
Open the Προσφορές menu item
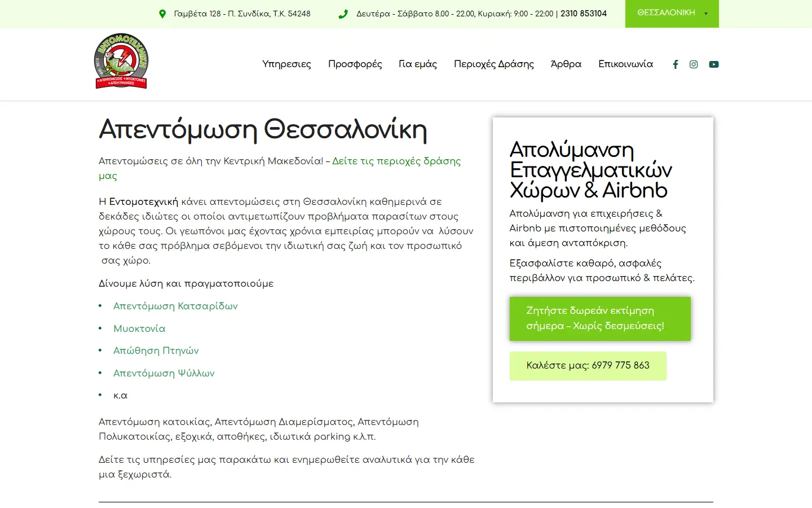pyautogui.click(x=355, y=64)
